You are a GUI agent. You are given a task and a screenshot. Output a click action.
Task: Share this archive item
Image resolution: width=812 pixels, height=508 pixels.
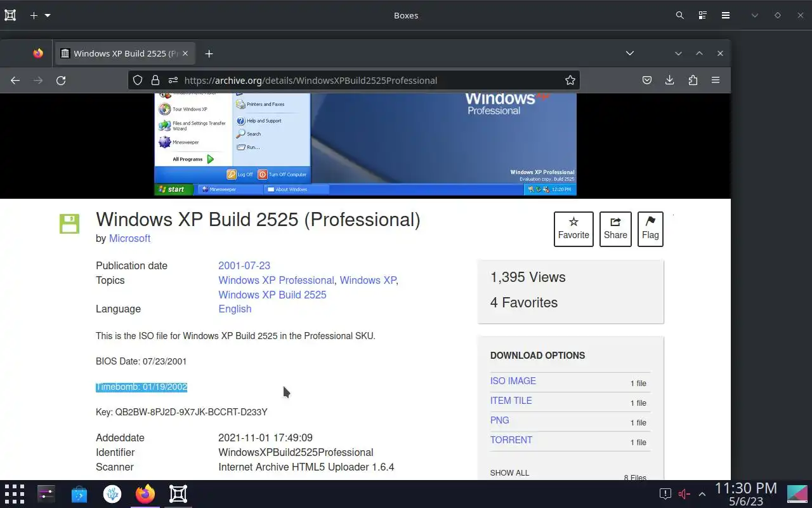(x=615, y=229)
